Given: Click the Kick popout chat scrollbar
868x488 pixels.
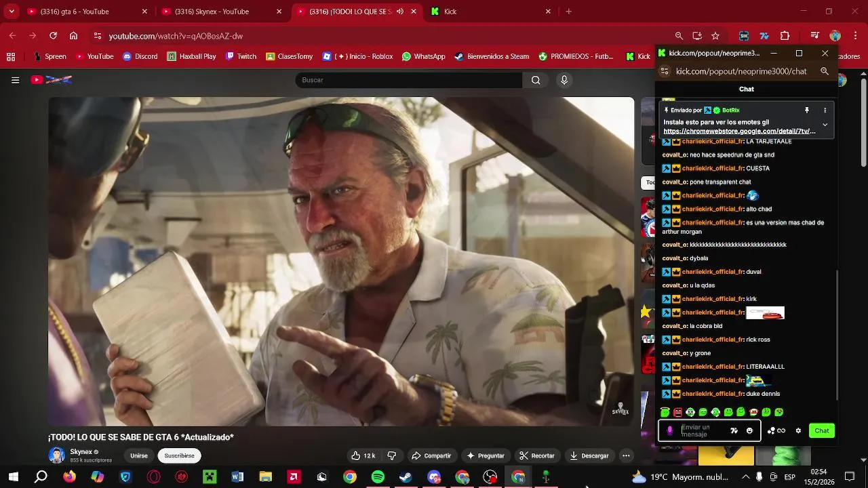Looking at the screenshot, I should [x=837, y=335].
